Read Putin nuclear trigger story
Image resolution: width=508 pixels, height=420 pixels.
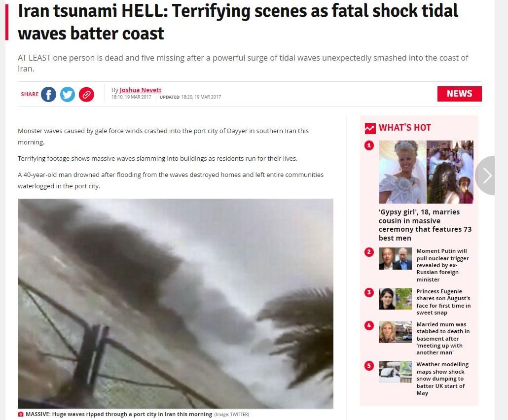point(442,265)
